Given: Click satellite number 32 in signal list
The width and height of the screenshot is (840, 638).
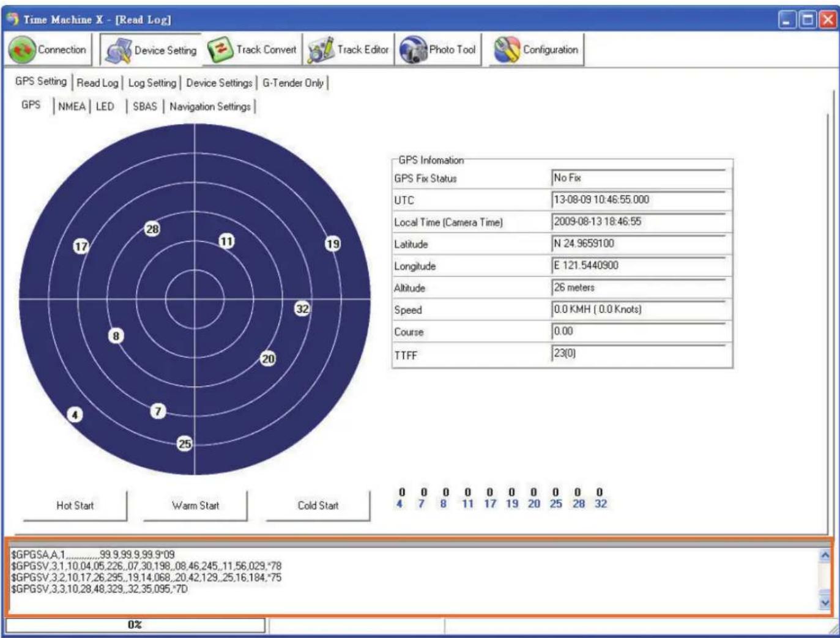Looking at the screenshot, I should tap(601, 503).
